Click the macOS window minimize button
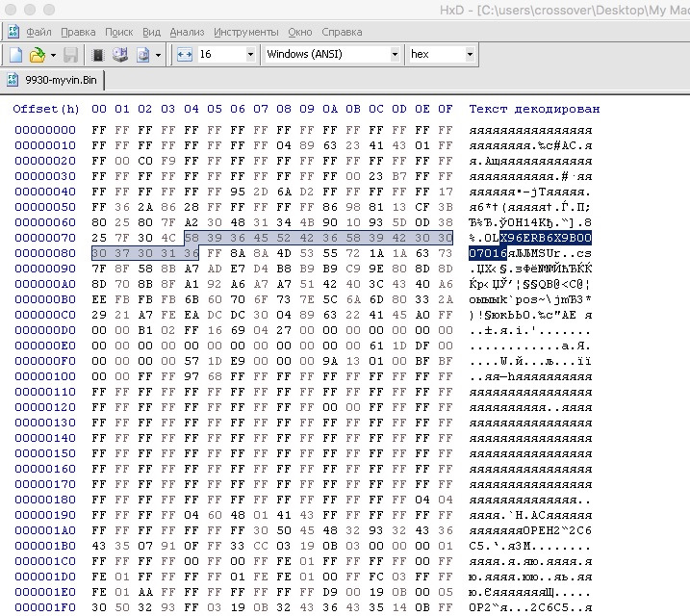The image size is (690, 616). click(30, 10)
